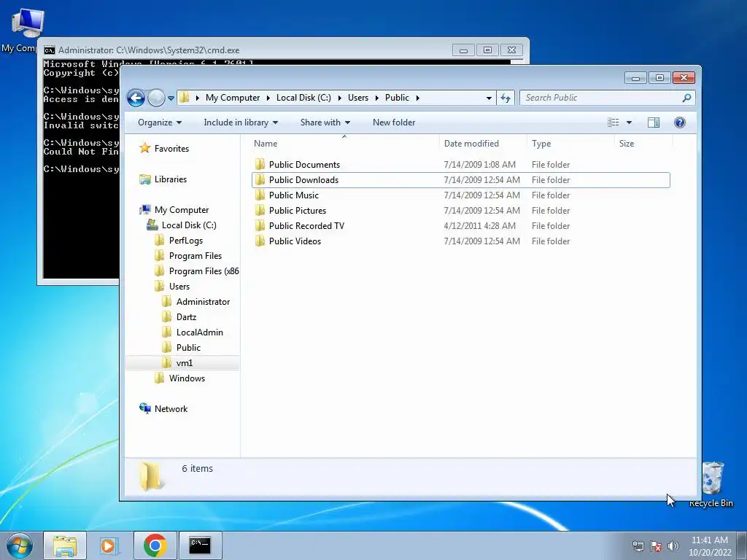Open Google Chrome from the taskbar
The image size is (747, 560).
pyautogui.click(x=155, y=545)
